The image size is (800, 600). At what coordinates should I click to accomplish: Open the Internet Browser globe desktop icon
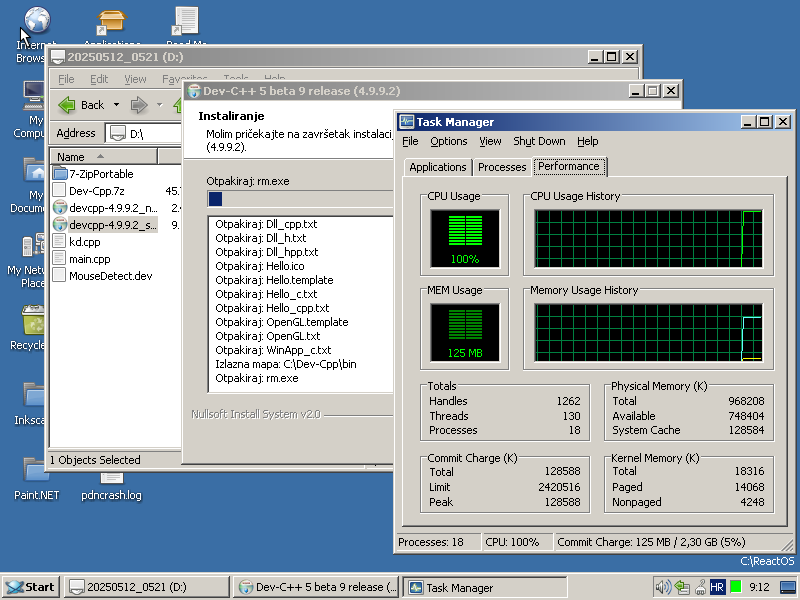37,20
